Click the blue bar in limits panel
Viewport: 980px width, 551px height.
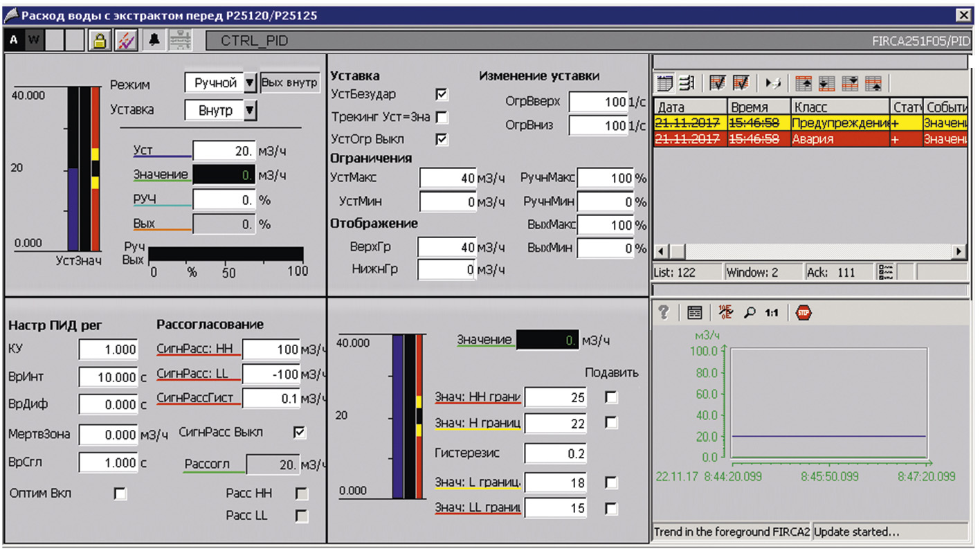pos(397,416)
